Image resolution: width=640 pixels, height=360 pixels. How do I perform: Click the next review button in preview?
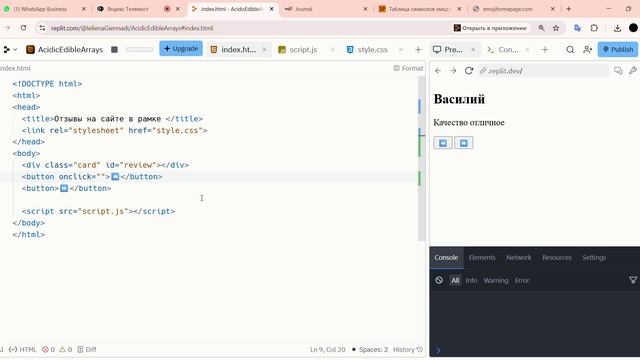(464, 143)
